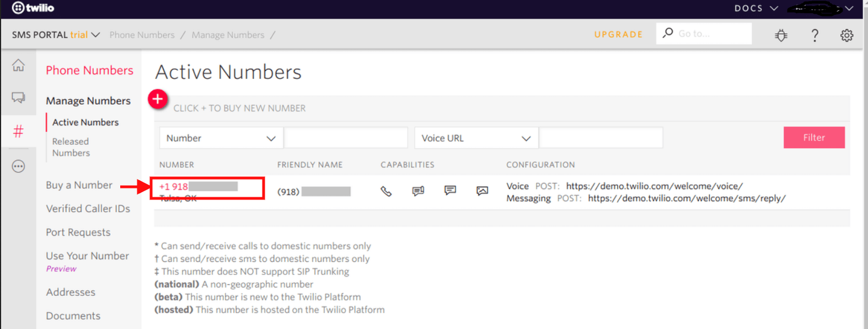The width and height of the screenshot is (868, 329).
Task: Click the Active Numbers page heading
Action: (x=228, y=72)
